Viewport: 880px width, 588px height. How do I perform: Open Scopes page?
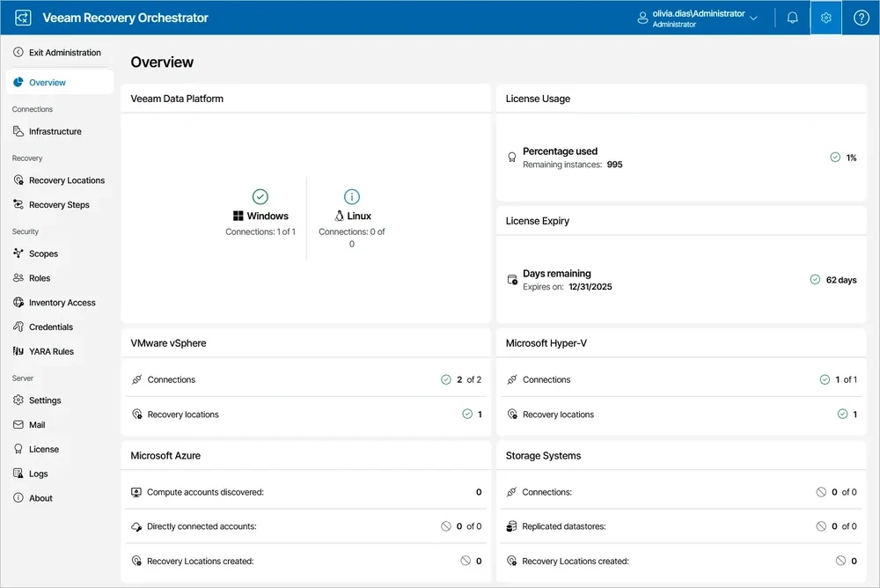(x=35, y=254)
